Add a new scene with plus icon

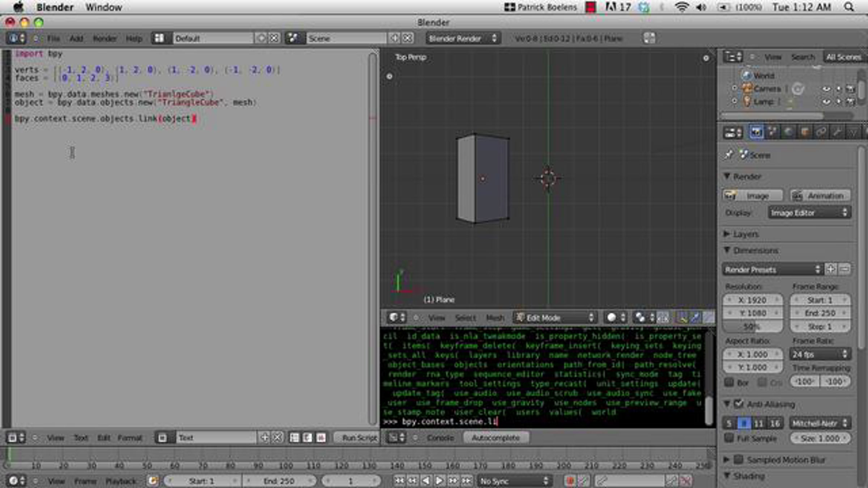pyautogui.click(x=395, y=38)
